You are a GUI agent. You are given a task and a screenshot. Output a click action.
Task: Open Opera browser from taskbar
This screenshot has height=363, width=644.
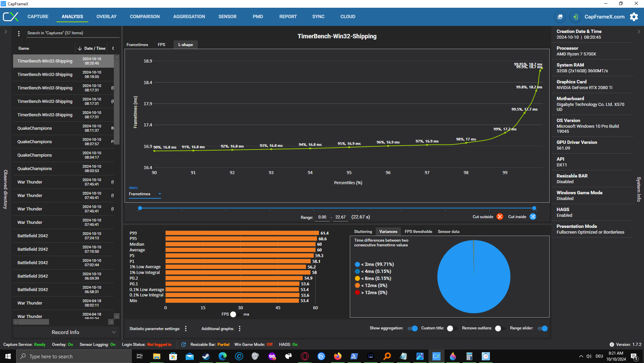(x=305, y=356)
